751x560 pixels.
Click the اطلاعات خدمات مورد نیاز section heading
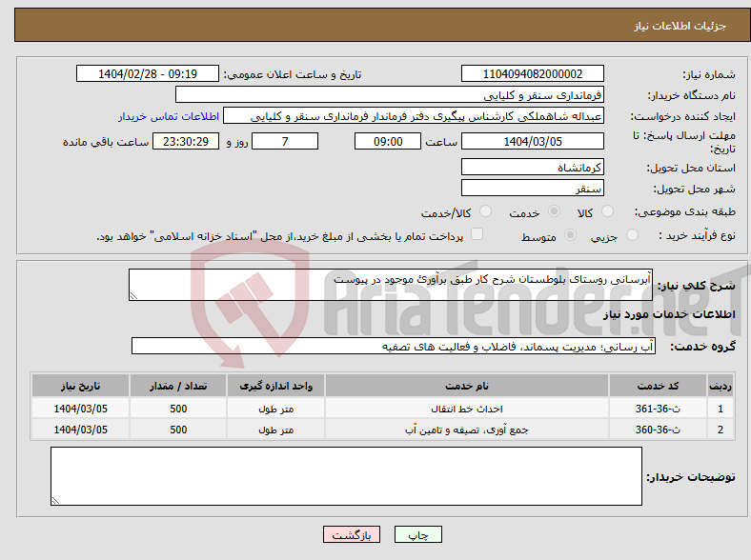(x=669, y=314)
